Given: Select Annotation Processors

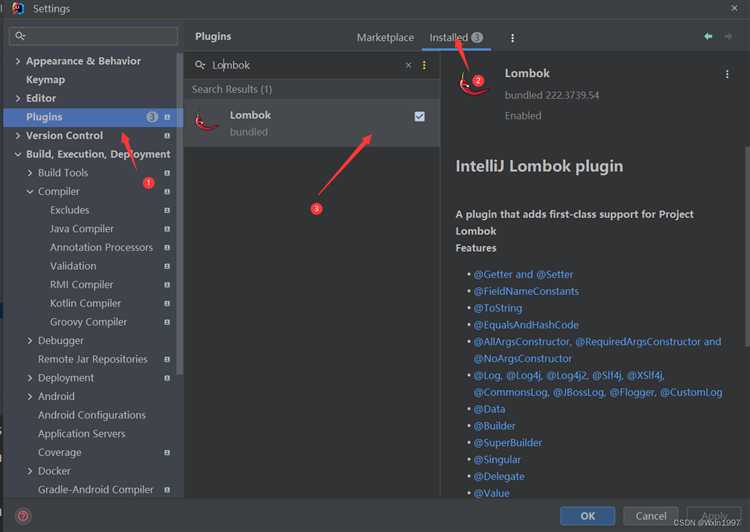Looking at the screenshot, I should tap(101, 247).
